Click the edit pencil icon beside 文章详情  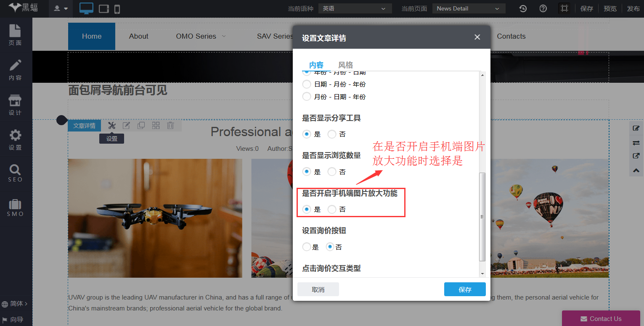coord(126,125)
